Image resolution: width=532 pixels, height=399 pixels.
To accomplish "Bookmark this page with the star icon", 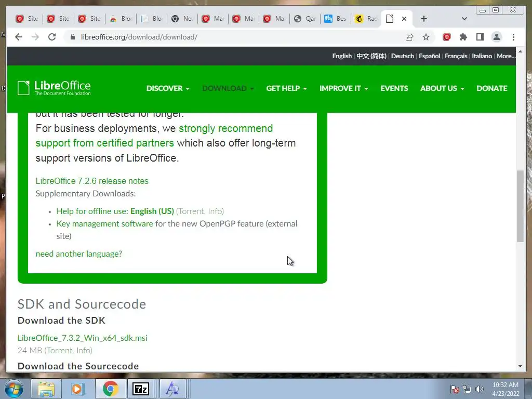I will 426,37.
